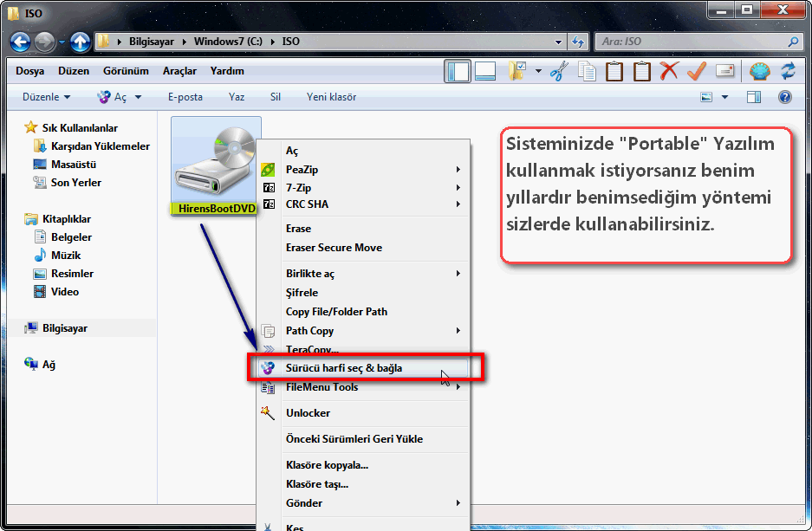Click the Ağ network icon in sidebar

31,365
